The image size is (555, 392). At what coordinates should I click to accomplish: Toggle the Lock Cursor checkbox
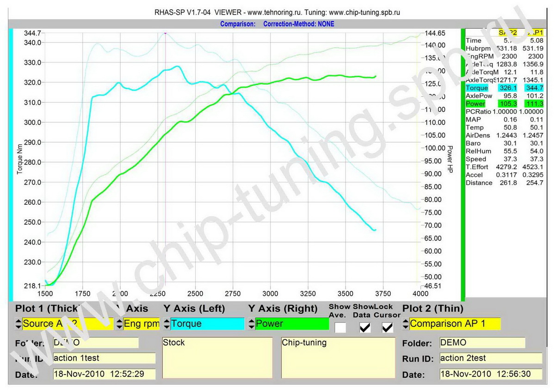(387, 327)
